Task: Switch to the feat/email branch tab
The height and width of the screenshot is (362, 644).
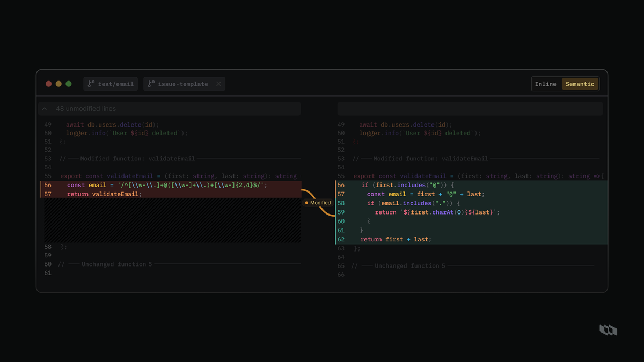Action: (x=111, y=84)
